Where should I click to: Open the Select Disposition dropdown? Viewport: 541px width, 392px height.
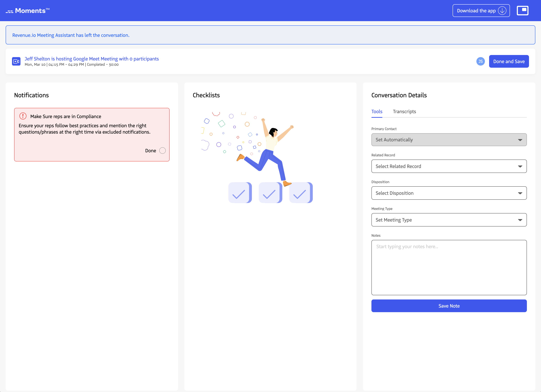pos(449,193)
